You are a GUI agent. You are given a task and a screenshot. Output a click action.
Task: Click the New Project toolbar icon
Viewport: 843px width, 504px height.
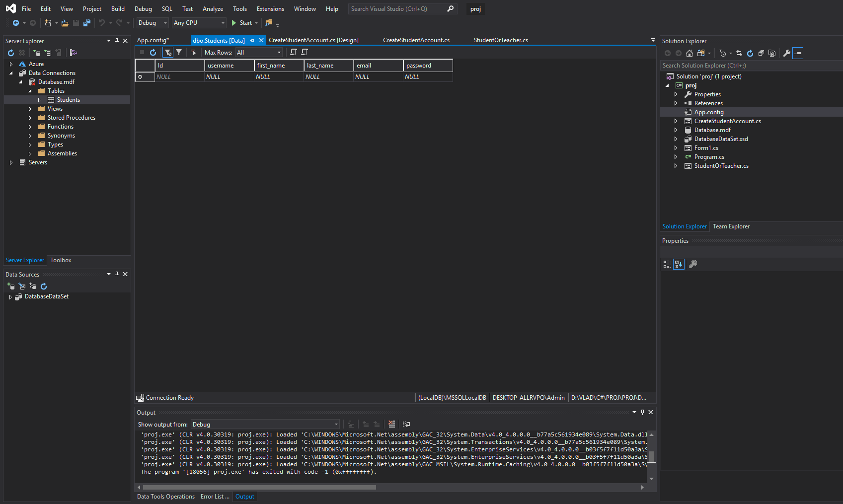(48, 23)
